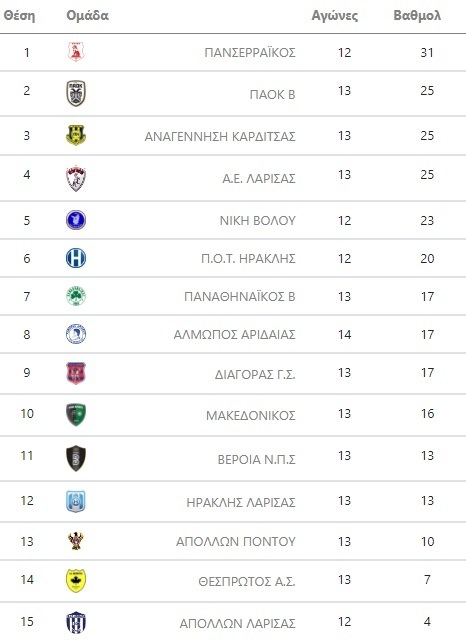Click the Απόλλων Πόντου eagle emblem
The image size is (466, 641).
tap(76, 541)
